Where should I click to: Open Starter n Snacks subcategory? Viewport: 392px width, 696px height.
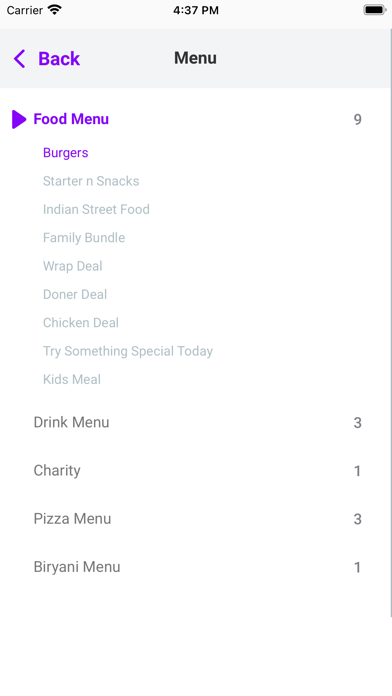91,181
